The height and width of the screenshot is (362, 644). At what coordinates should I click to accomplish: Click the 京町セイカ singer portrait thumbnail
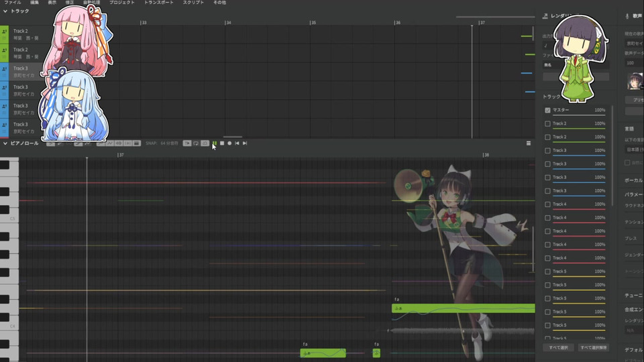[635, 81]
